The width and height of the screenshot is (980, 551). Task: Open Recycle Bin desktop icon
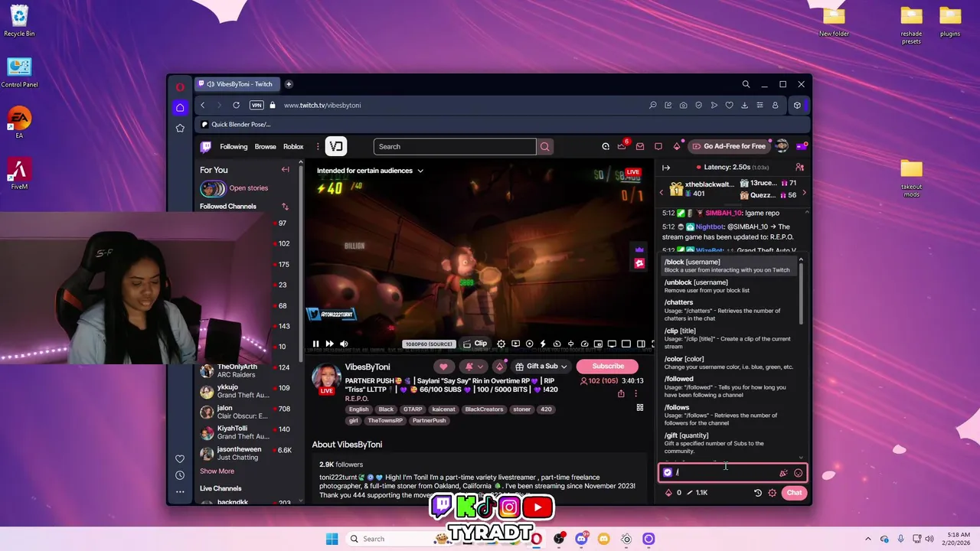(x=19, y=21)
